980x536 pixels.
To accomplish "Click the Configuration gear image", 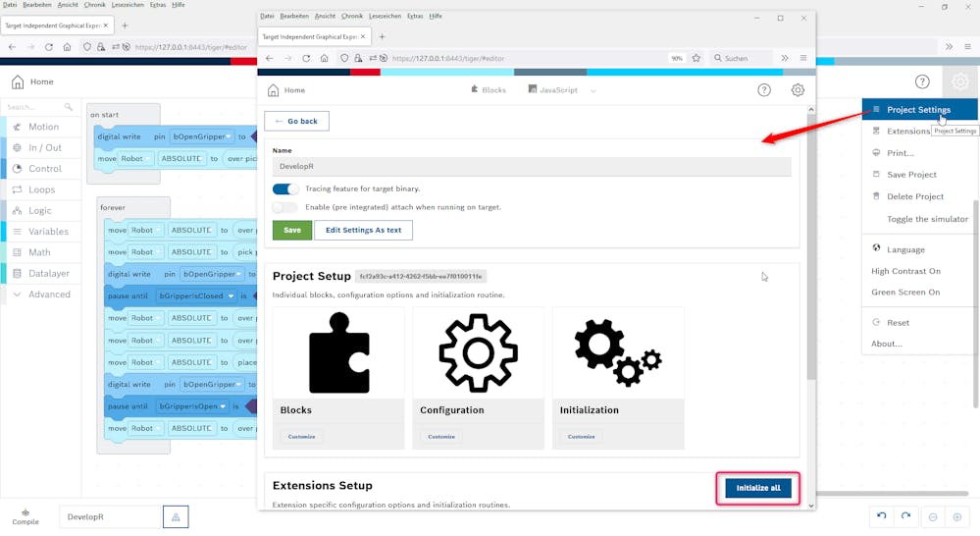I will pyautogui.click(x=478, y=353).
